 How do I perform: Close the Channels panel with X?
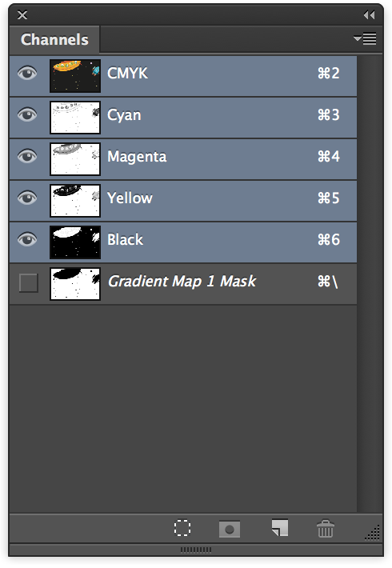[22, 15]
